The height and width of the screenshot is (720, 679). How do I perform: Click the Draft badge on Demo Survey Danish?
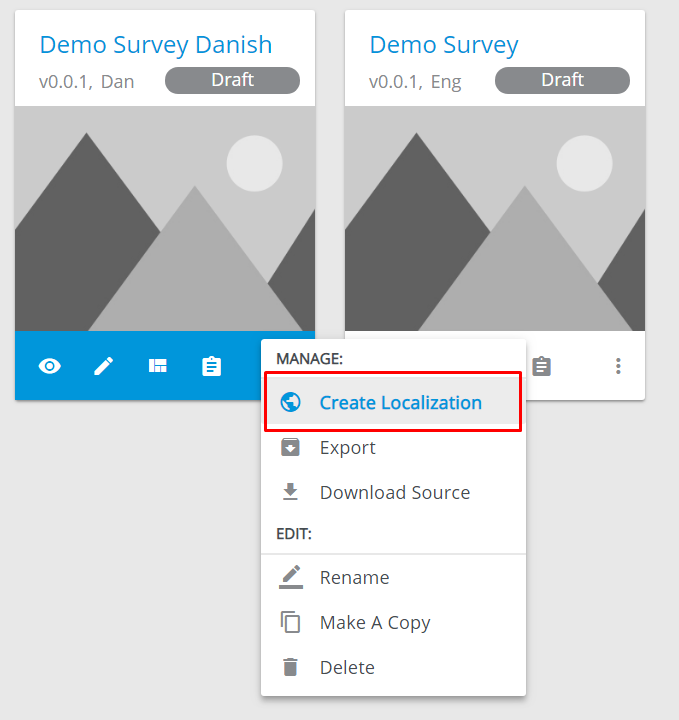point(232,80)
